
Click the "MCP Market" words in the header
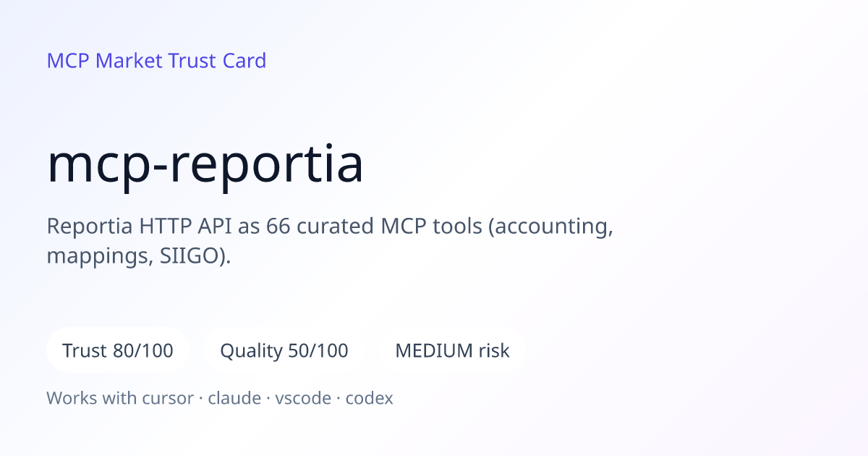[105, 61]
